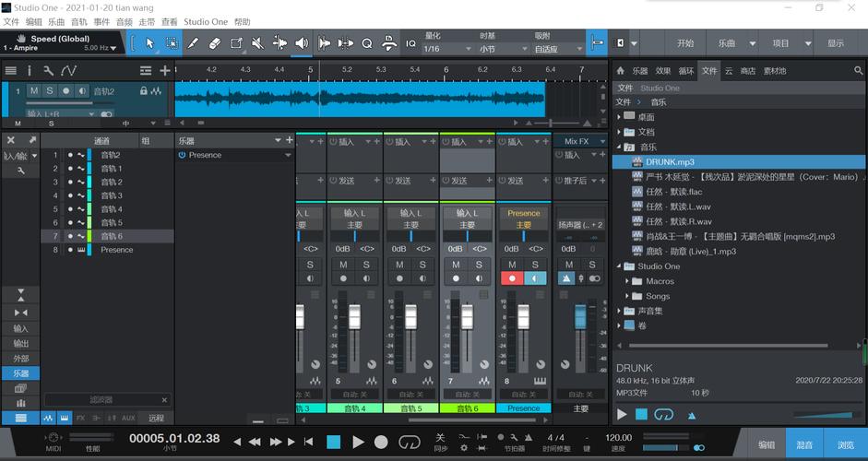This screenshot has height=461, width=868.
Task: Open the 吸附 自适应 dropdown
Action: pyautogui.click(x=559, y=49)
